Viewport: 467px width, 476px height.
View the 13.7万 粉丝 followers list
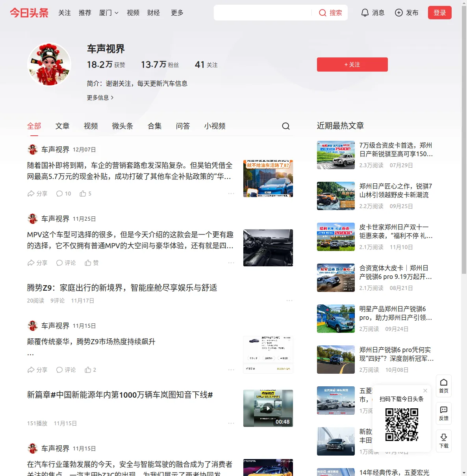[160, 65]
